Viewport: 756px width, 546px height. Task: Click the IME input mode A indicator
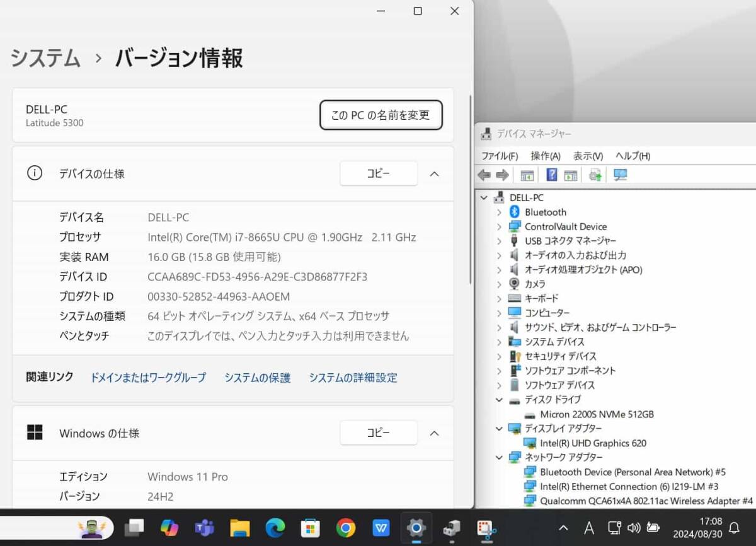pos(589,528)
